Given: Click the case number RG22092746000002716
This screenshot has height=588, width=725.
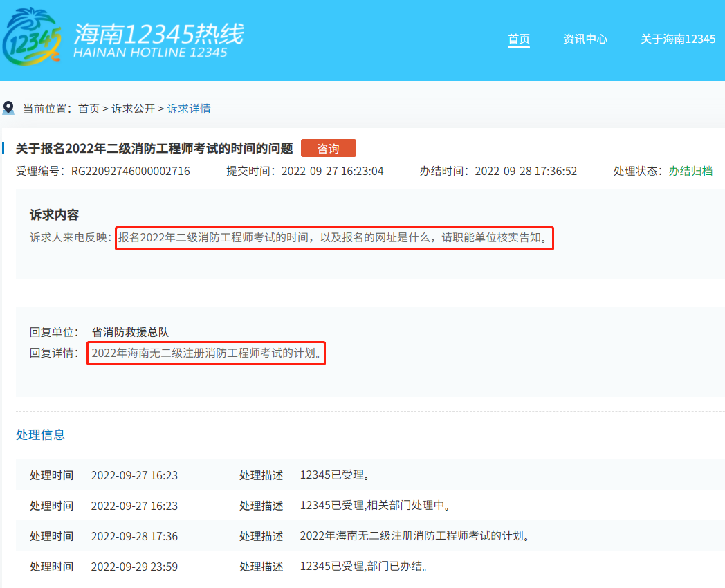Looking at the screenshot, I should click(x=130, y=171).
